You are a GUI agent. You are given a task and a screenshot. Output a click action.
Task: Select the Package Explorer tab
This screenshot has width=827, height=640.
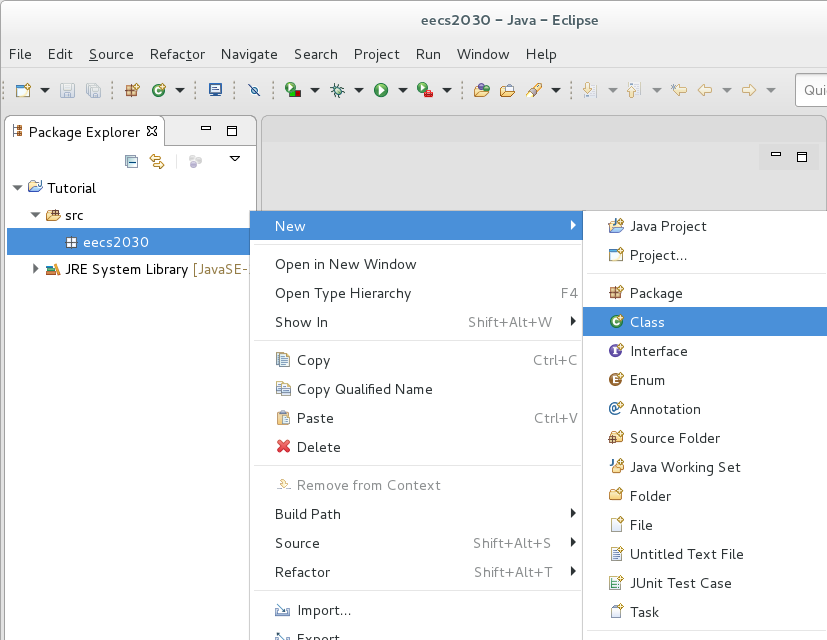[84, 131]
